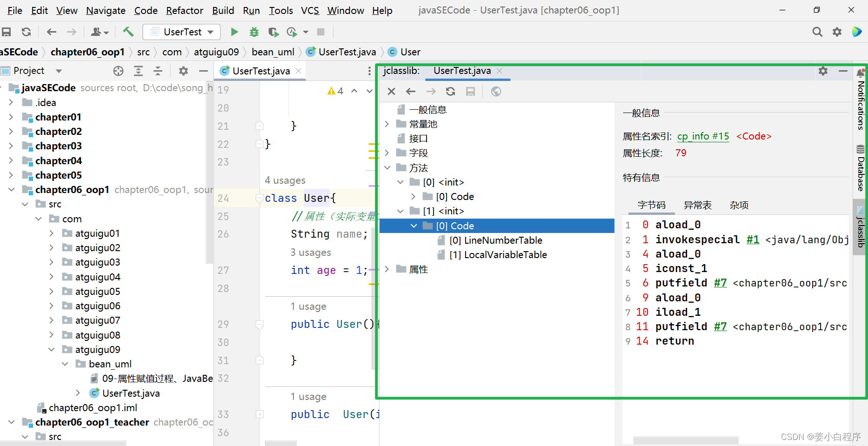Click horizontal scrollbar under bytecode
The height and width of the screenshot is (446, 868).
pos(686,440)
